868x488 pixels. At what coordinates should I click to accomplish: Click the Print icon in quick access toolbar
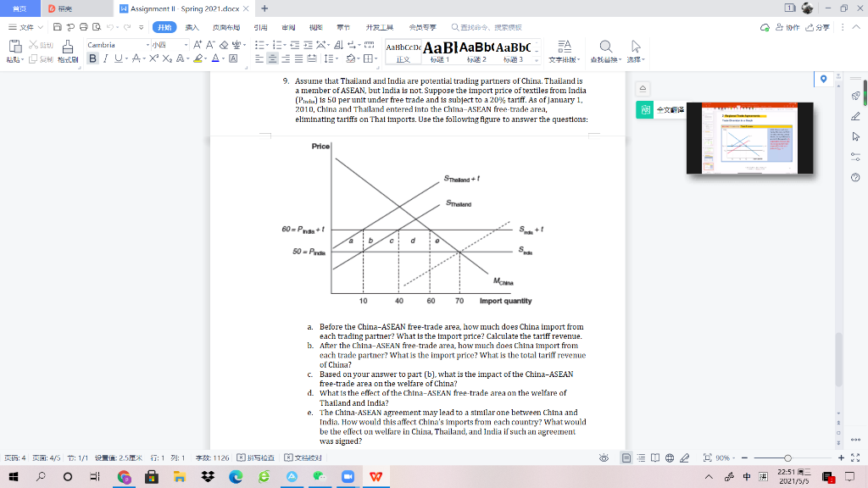pyautogui.click(x=84, y=27)
